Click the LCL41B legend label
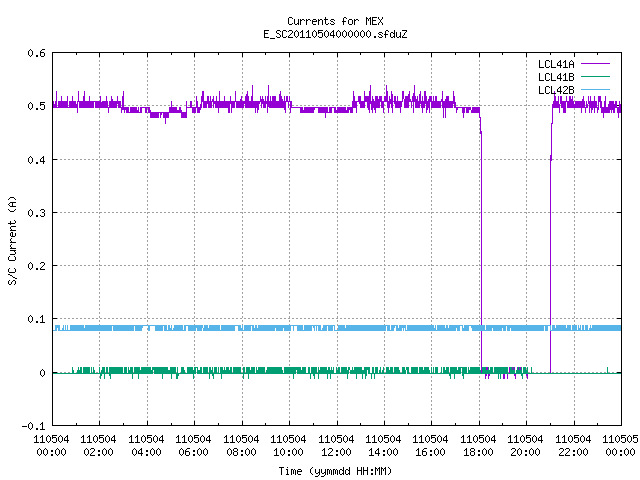The width and height of the screenshot is (640, 480). pyautogui.click(x=556, y=77)
